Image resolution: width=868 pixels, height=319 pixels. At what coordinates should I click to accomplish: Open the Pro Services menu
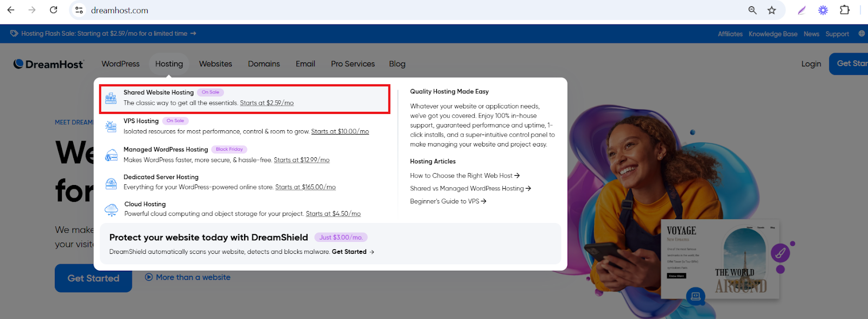pos(353,64)
